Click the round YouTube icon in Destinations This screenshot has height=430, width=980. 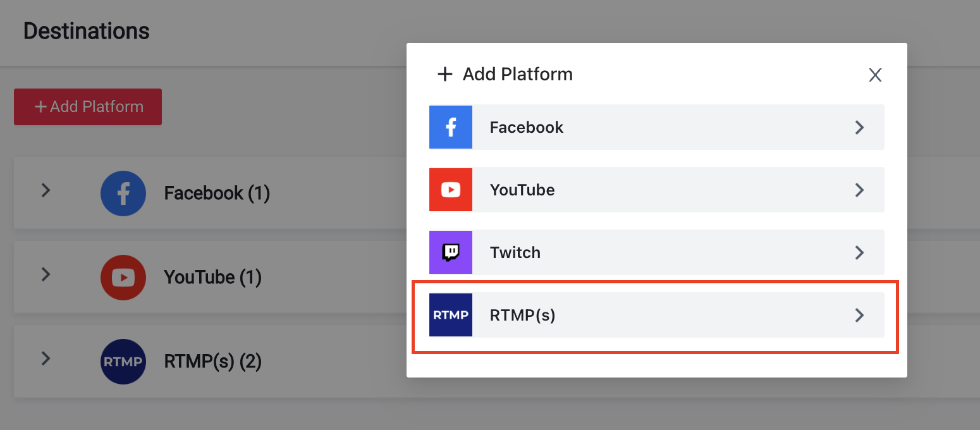pyautogui.click(x=123, y=278)
